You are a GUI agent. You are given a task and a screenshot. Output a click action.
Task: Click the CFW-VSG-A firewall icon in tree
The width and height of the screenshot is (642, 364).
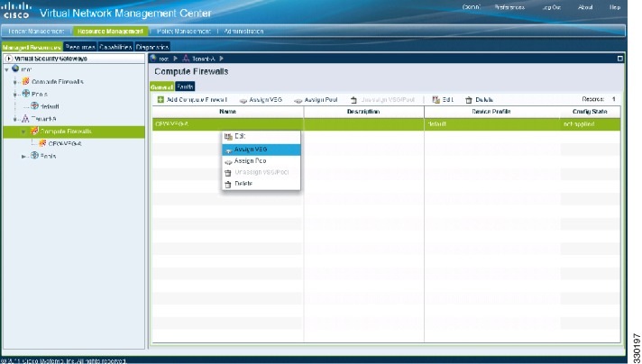42,143
